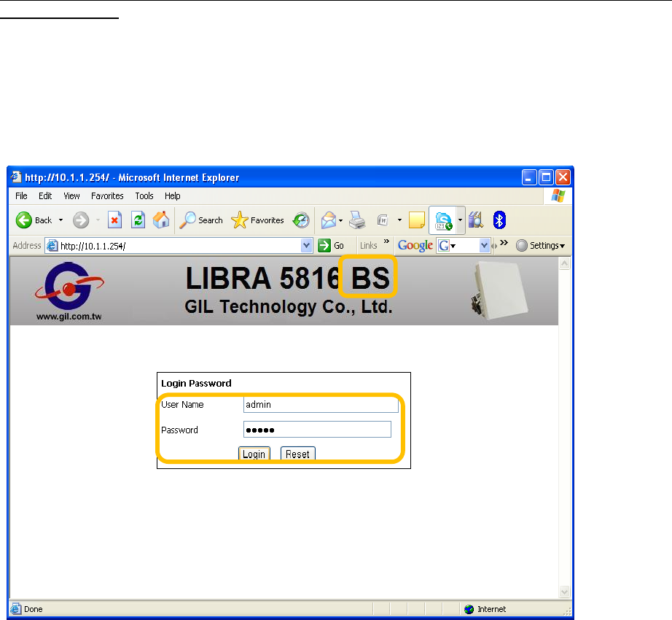
Task: Click the Login button
Action: click(x=254, y=454)
